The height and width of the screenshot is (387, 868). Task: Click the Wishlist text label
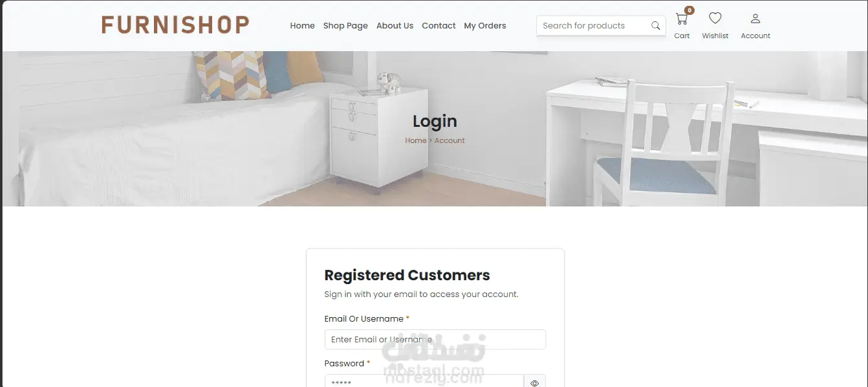click(715, 36)
